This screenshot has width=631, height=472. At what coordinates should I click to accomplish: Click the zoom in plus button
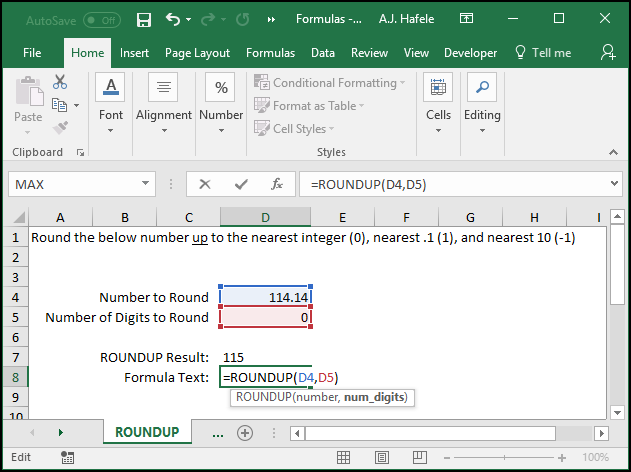click(562, 458)
